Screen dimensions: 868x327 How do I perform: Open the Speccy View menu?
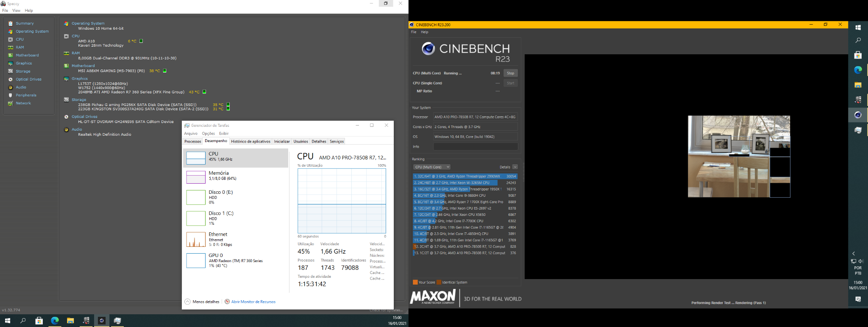pos(16,11)
